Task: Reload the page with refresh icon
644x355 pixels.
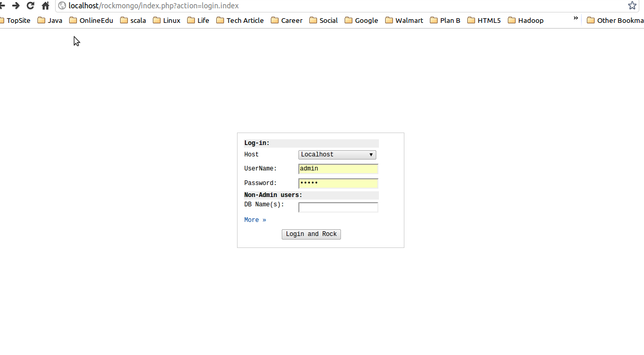Action: coord(30,6)
